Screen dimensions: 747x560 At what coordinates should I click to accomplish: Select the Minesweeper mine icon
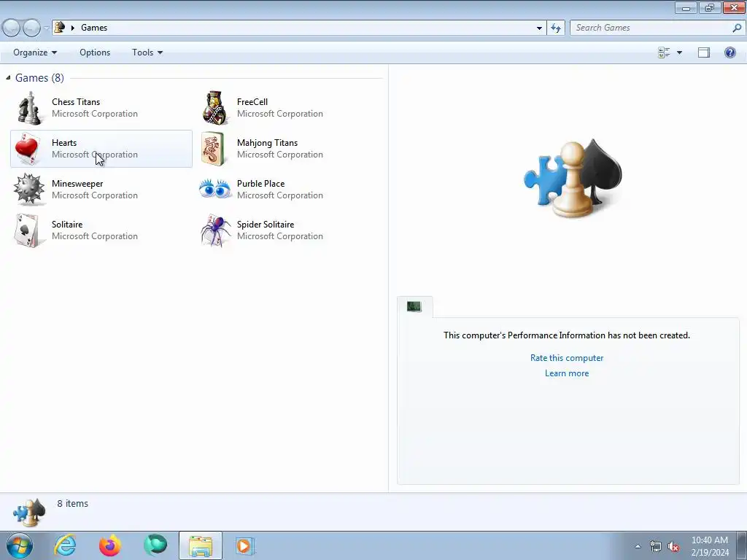[28, 189]
